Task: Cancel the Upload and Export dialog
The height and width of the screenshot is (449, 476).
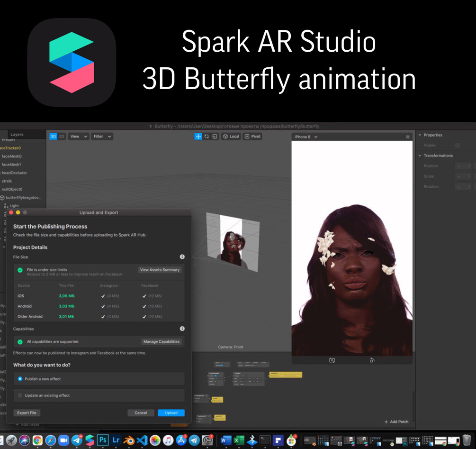Action: click(x=141, y=413)
